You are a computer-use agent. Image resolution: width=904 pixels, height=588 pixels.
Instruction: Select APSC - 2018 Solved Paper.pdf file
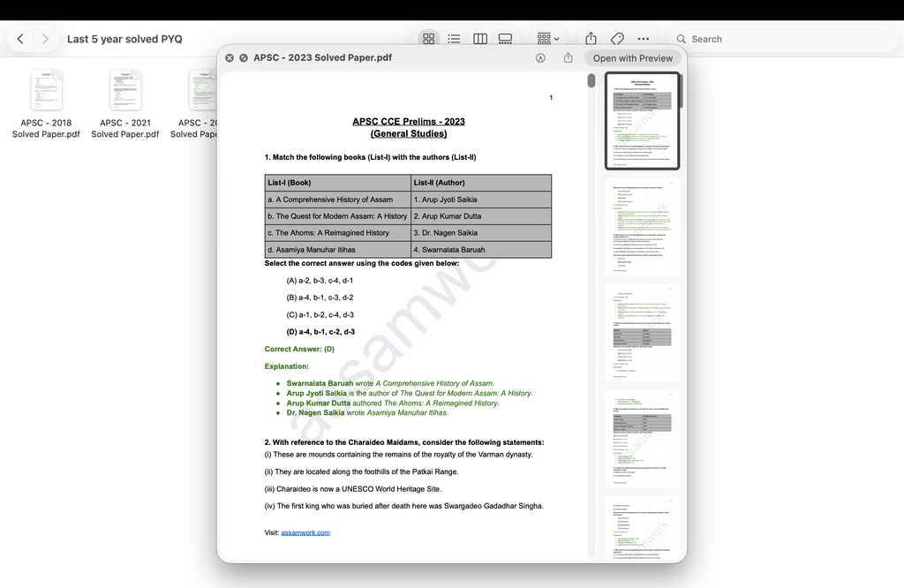pyautogui.click(x=46, y=104)
